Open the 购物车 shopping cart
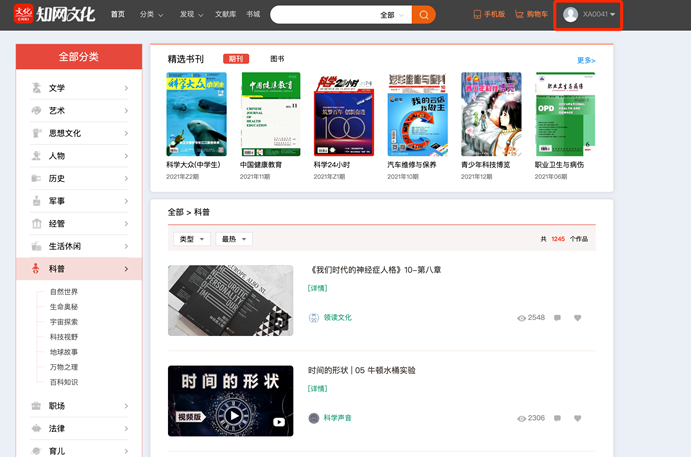Viewport: 691px width, 457px height. (x=531, y=15)
